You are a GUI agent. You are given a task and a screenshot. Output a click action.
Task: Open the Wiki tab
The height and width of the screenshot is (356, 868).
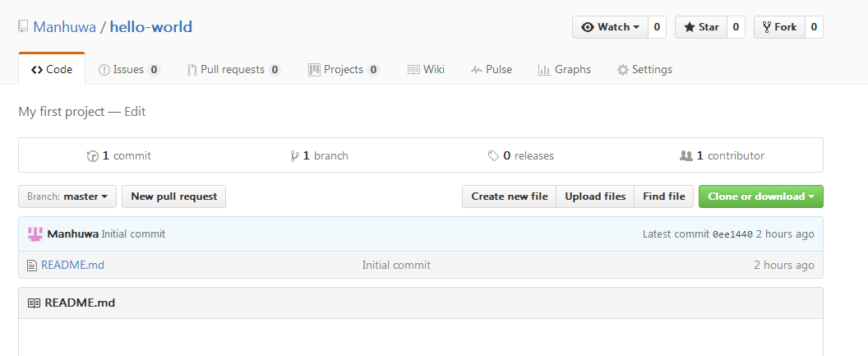point(426,69)
